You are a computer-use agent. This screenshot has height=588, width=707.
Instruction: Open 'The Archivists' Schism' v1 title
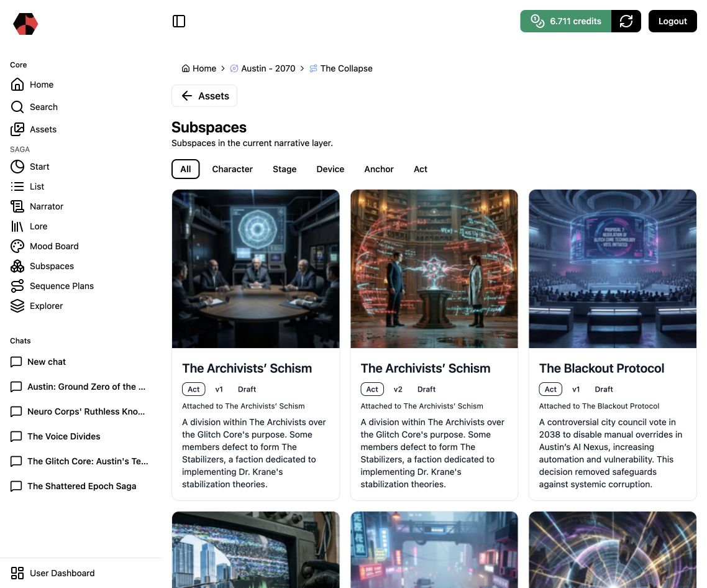(247, 368)
